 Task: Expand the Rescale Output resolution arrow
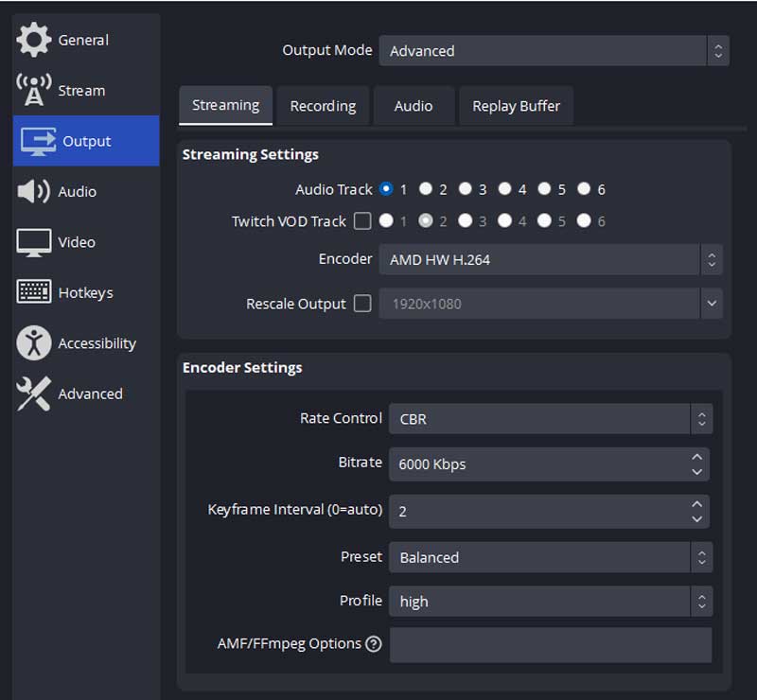(x=712, y=304)
